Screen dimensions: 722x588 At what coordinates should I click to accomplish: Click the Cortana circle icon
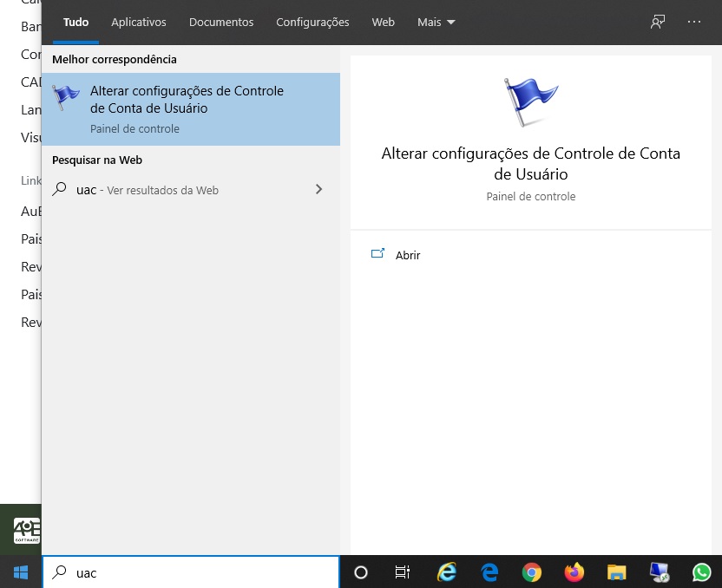click(361, 572)
